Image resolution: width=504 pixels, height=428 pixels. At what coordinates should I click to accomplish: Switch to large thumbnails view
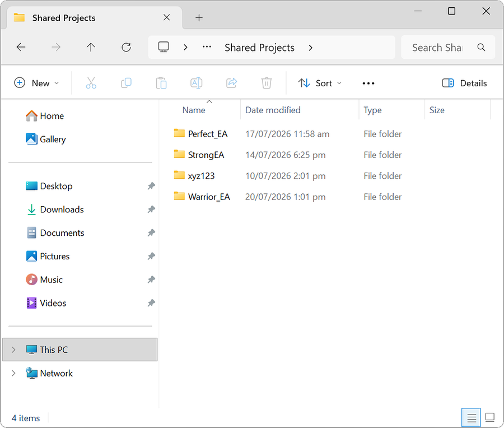coord(490,418)
